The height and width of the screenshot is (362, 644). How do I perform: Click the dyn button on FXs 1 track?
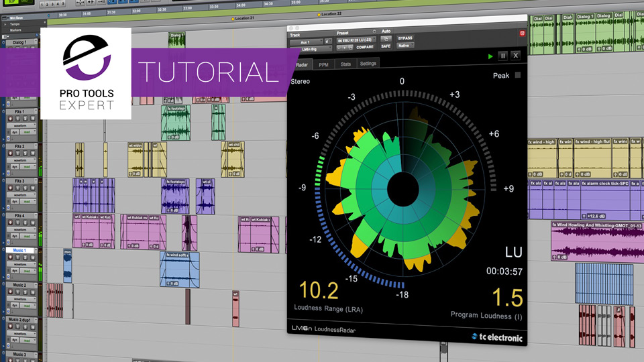tap(15, 132)
